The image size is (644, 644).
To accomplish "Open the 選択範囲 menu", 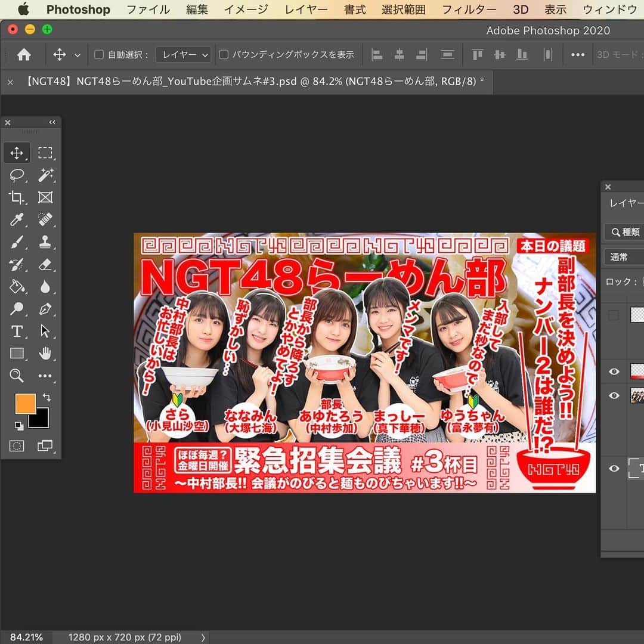I will (x=403, y=10).
